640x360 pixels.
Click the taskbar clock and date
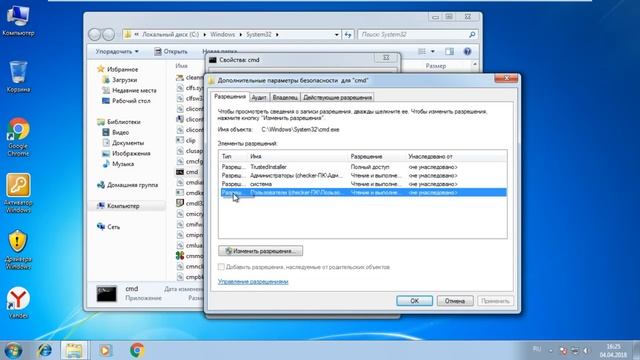click(x=613, y=351)
